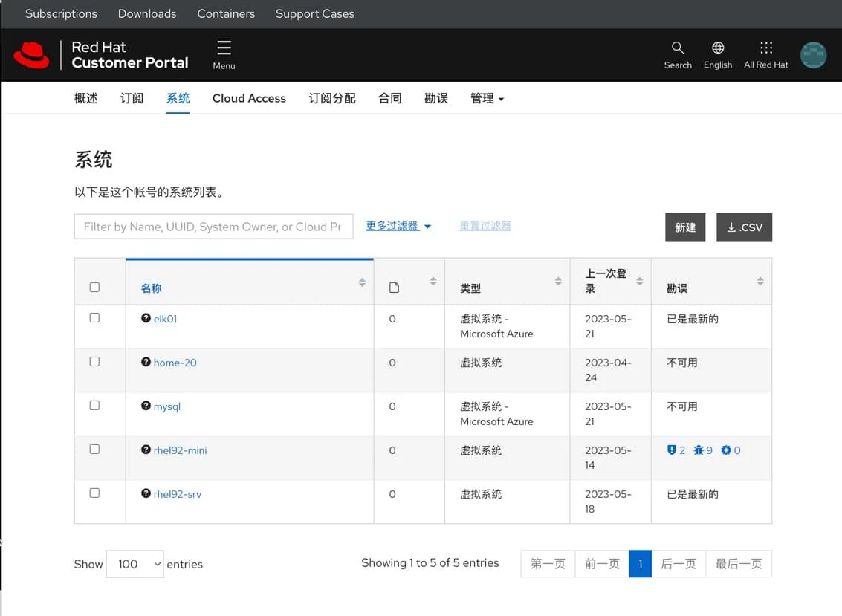Image resolution: width=842 pixels, height=616 pixels.
Task: Open the Subscriptions menu
Action: [x=61, y=13]
